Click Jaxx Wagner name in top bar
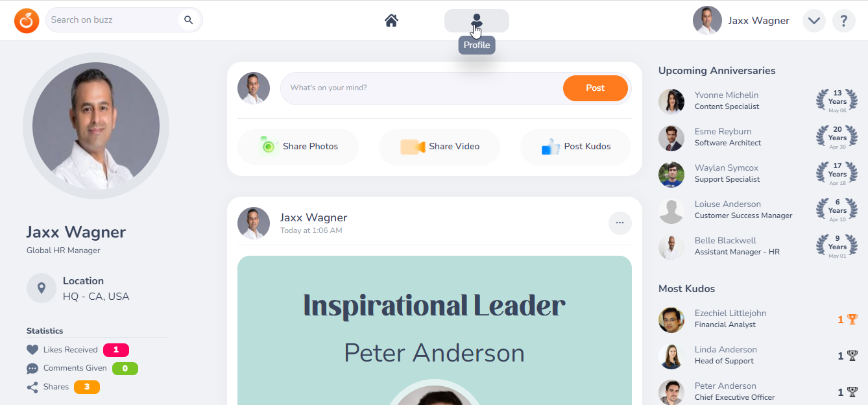The height and width of the screenshot is (405, 868). pyautogui.click(x=758, y=21)
